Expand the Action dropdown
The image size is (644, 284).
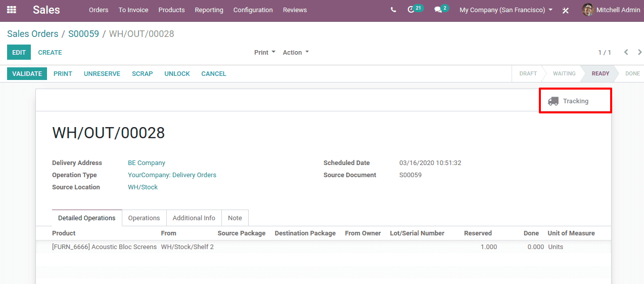pyautogui.click(x=296, y=52)
